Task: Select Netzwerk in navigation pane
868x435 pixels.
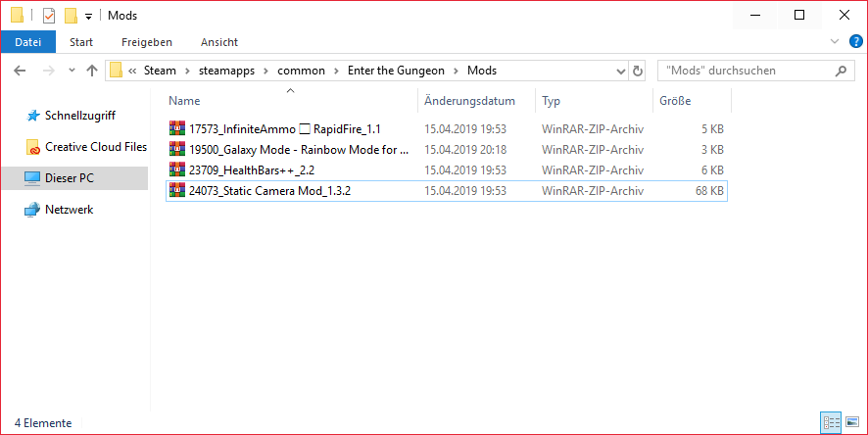Action: pos(70,210)
